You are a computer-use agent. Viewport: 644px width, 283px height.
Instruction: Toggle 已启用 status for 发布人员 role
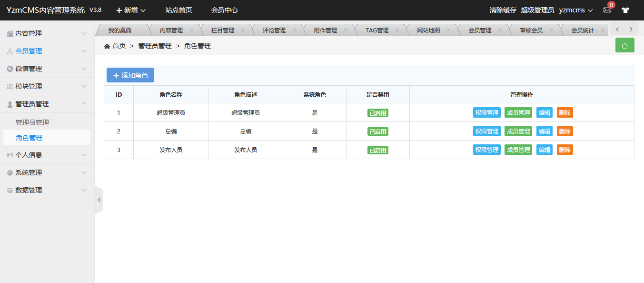click(x=377, y=150)
